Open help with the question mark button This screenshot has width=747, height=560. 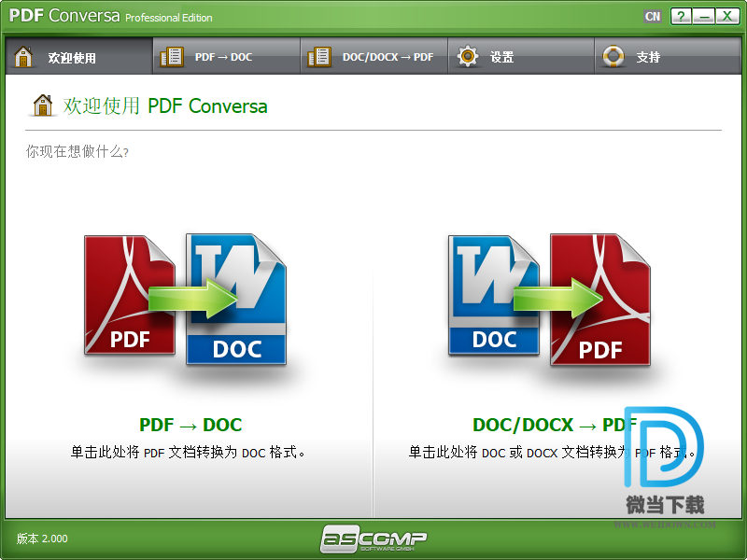[x=682, y=17]
